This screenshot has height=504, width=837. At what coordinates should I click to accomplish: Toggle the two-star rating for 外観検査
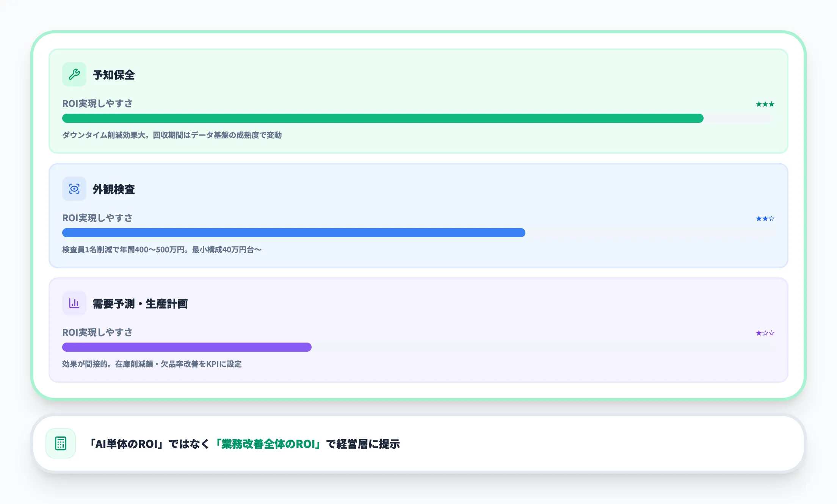point(765,218)
